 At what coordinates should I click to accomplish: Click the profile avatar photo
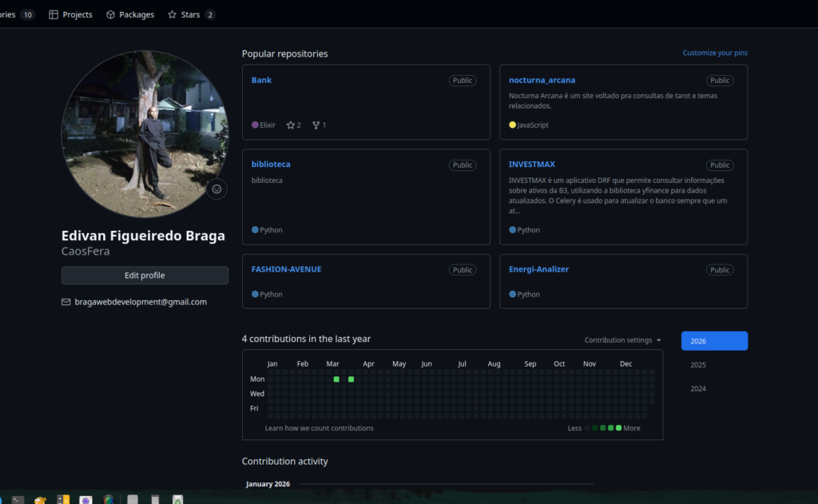click(x=145, y=133)
